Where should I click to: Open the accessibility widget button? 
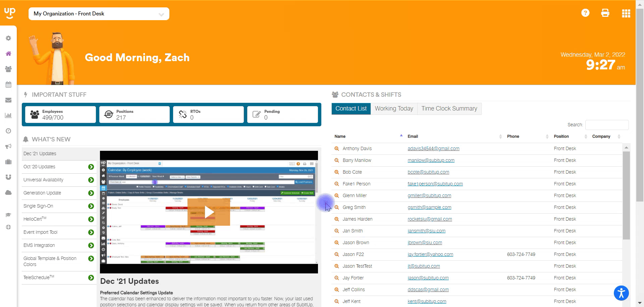click(621, 293)
